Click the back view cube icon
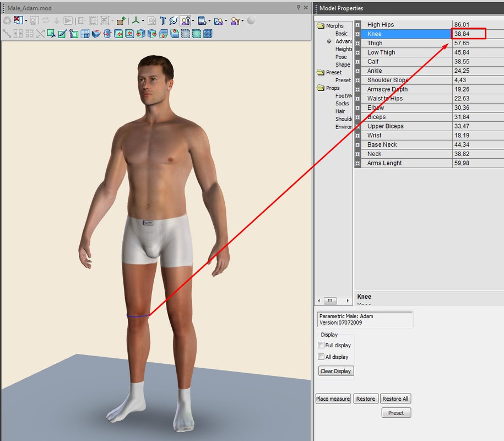 (x=129, y=34)
